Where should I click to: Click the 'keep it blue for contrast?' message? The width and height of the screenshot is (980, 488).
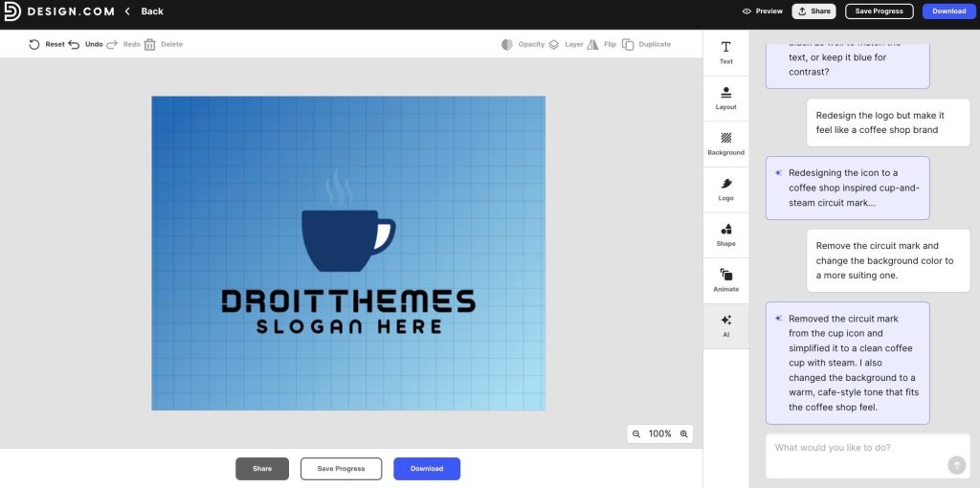tap(848, 64)
